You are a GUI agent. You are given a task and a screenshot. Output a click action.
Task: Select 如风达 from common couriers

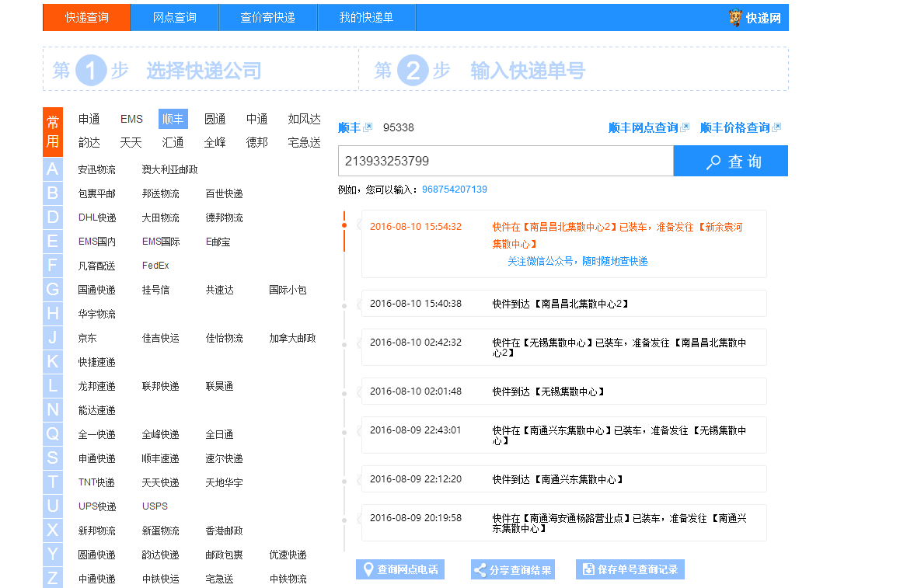pos(304,119)
